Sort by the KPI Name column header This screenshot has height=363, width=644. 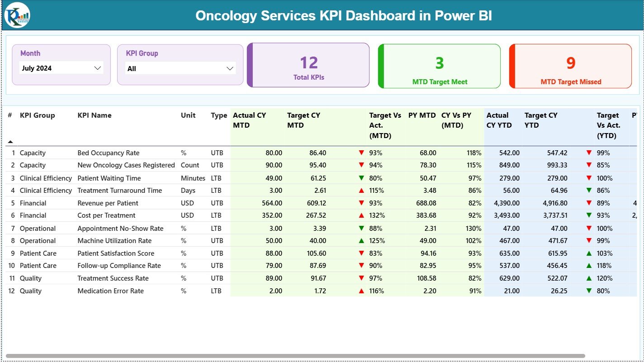(94, 115)
